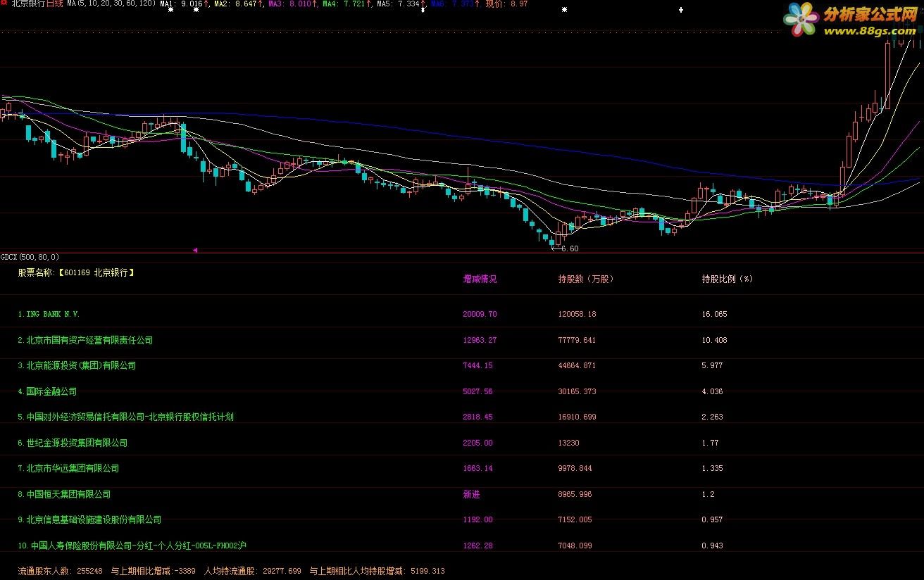Image resolution: width=924 pixels, height=580 pixels.
Task: Click the 120058.18 shares value
Action: tap(577, 314)
